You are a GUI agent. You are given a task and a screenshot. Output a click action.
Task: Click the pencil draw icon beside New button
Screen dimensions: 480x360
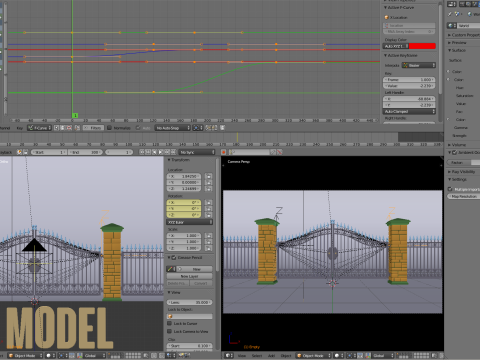coord(170,269)
